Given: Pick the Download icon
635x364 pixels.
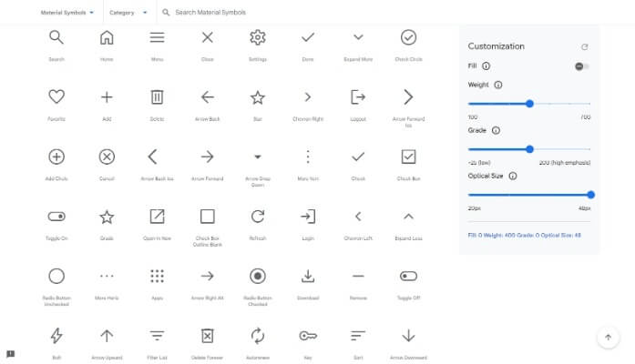Looking at the screenshot, I should click(308, 276).
